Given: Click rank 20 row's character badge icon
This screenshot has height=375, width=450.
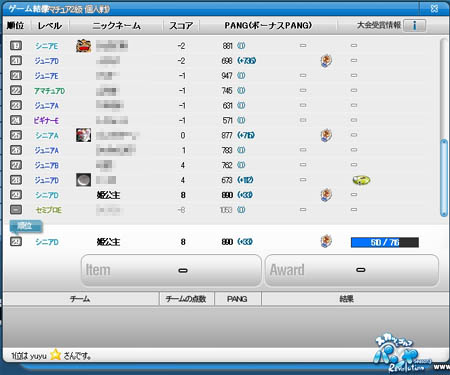Looking at the screenshot, I should coord(326,61).
